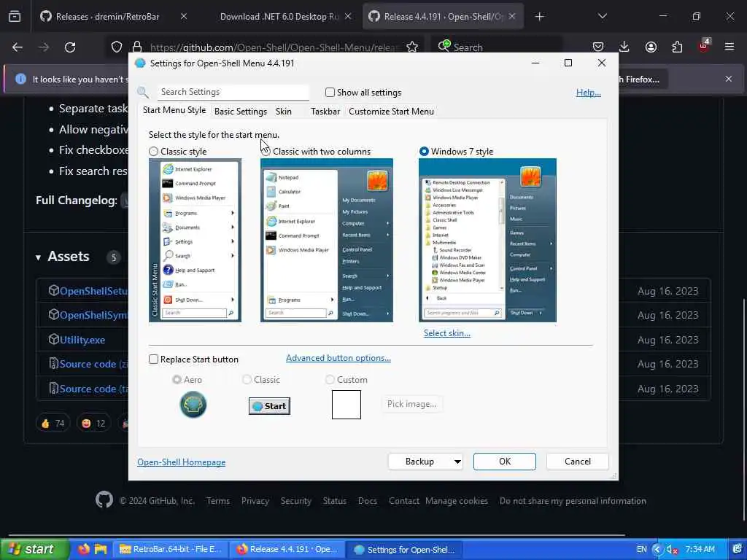Switch to Releases dremin/RetroBar tab
This screenshot has height=560, width=747.
pos(107,17)
